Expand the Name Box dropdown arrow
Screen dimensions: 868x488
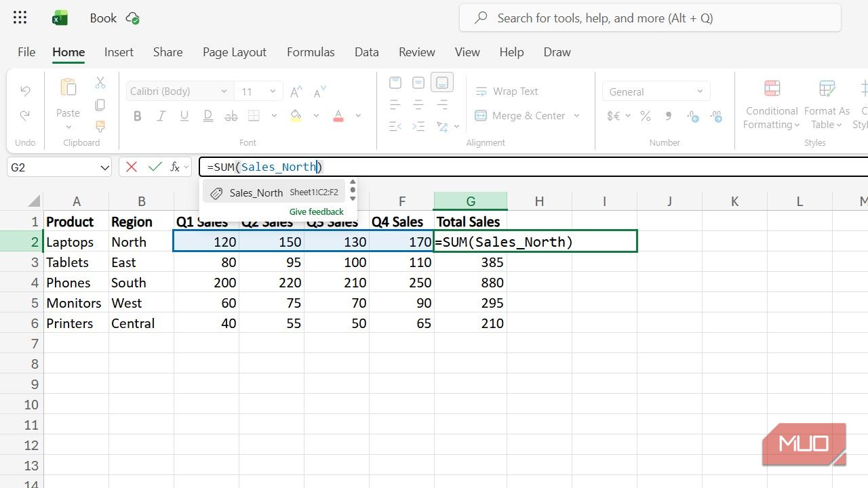coord(104,167)
